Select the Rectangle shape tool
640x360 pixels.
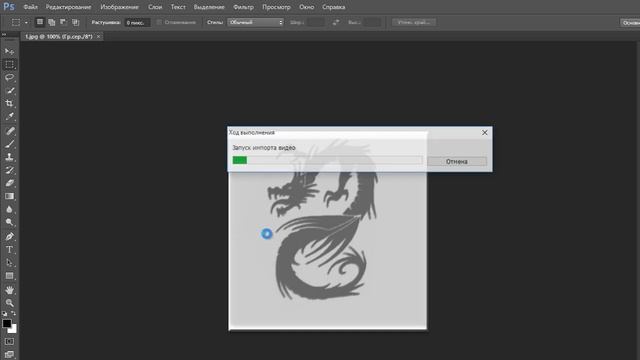pos(9,276)
